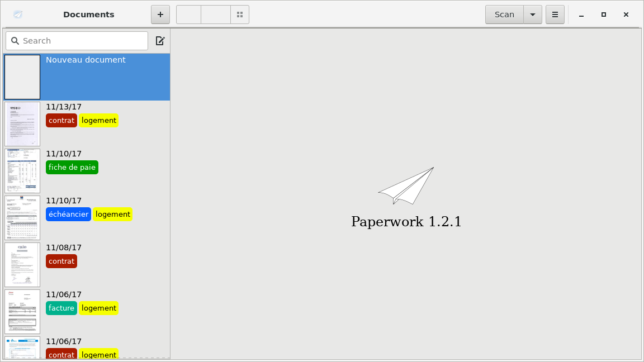Maximize the Paperwork window
Screen dimensions: 644x362
coord(604,15)
